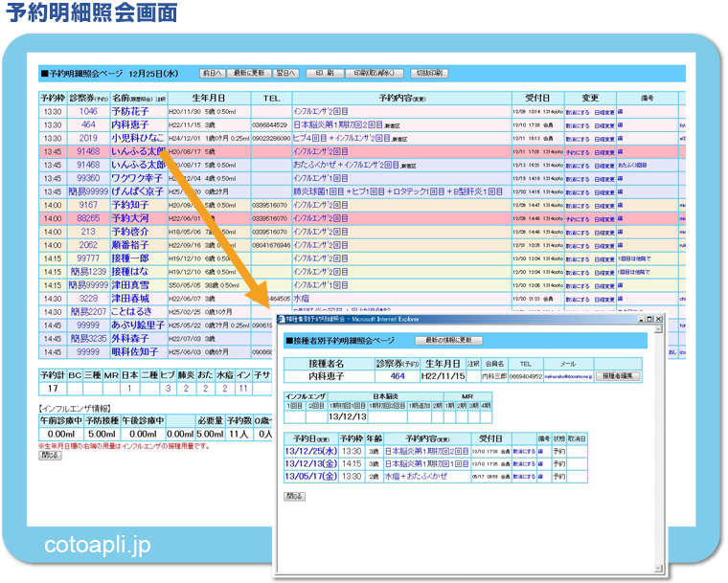Go to next day with 翌日へ button

click(x=285, y=74)
